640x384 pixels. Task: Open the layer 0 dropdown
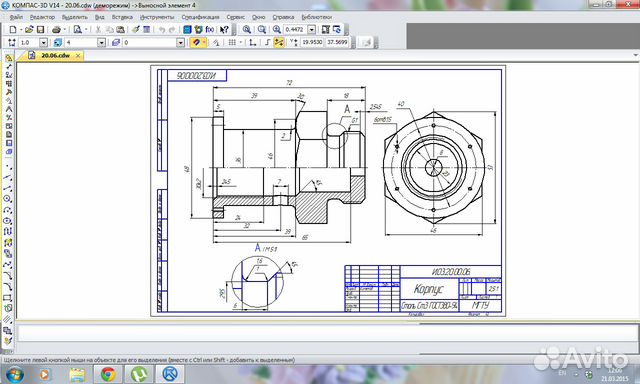(x=180, y=42)
